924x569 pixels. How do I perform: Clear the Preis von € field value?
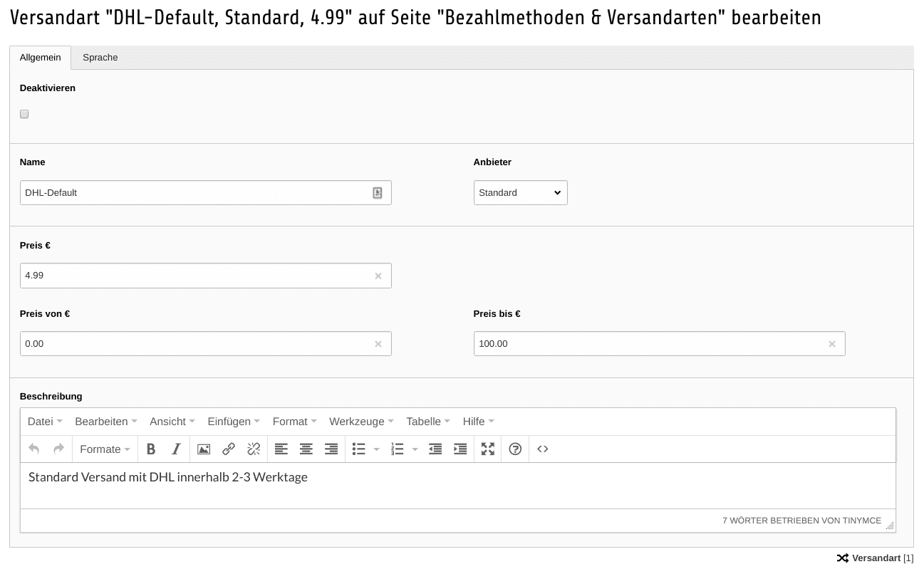pos(378,344)
